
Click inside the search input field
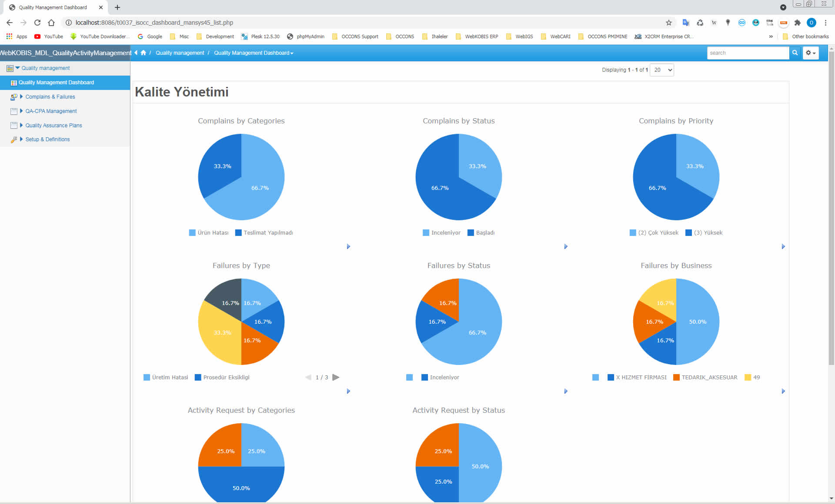tap(748, 53)
